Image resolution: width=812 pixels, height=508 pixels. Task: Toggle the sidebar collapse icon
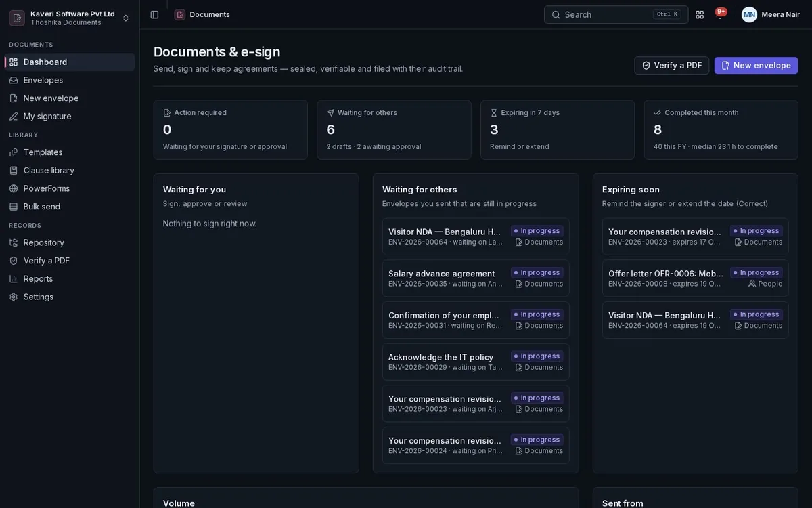pyautogui.click(x=154, y=14)
